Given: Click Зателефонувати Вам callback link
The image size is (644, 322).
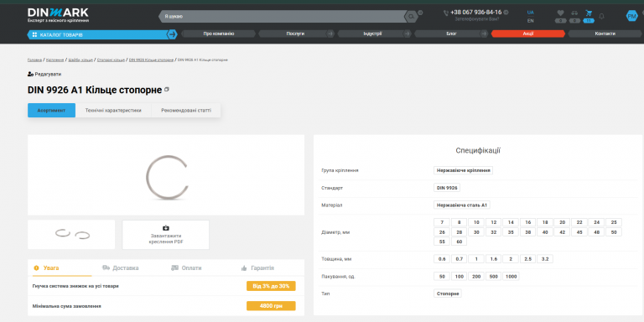Looking at the screenshot, I should (x=477, y=19).
